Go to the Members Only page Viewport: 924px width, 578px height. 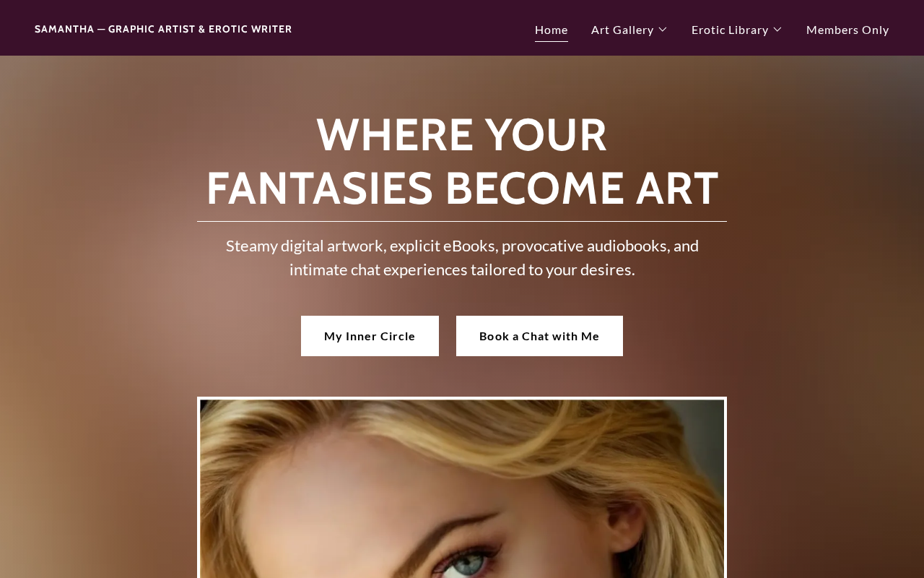click(x=847, y=30)
